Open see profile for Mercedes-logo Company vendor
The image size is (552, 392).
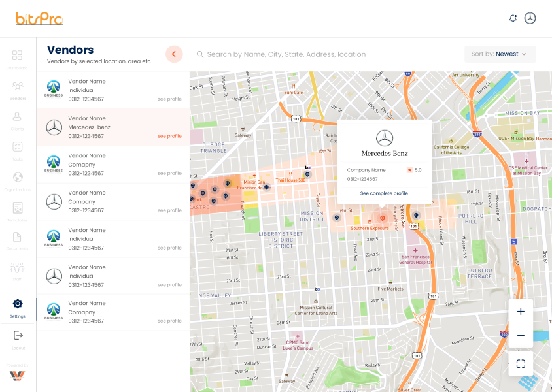169,210
